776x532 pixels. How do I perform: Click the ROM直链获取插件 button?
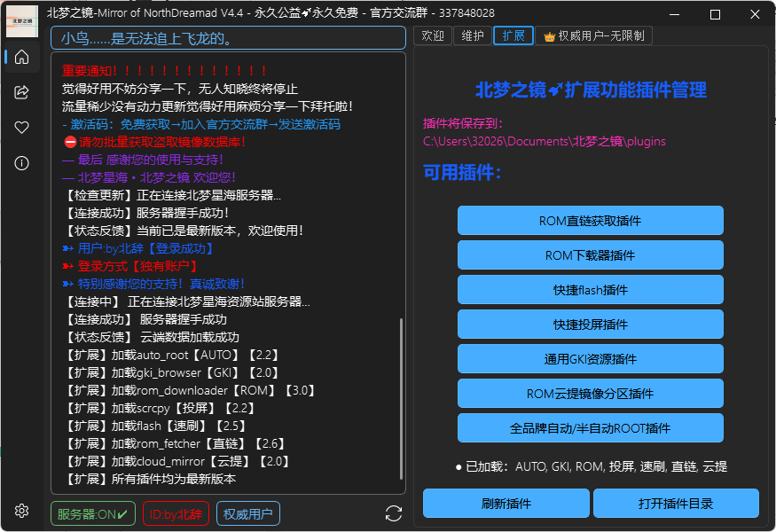tap(590, 220)
